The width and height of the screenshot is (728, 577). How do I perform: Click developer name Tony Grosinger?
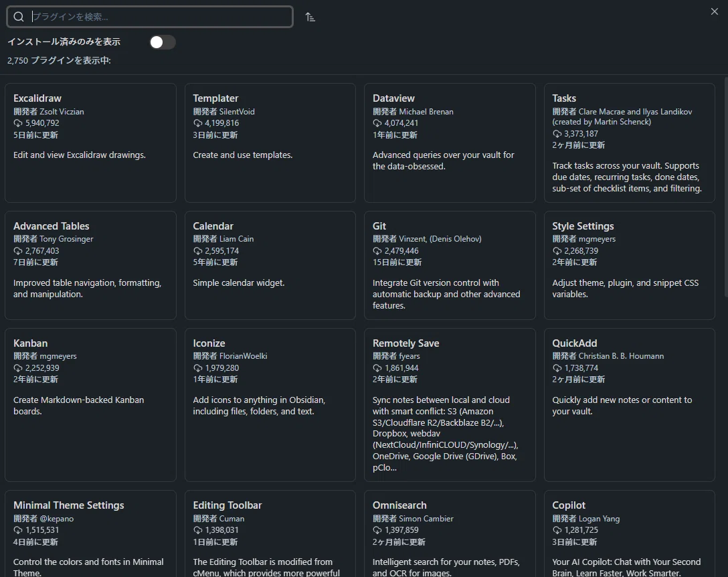[66, 239]
